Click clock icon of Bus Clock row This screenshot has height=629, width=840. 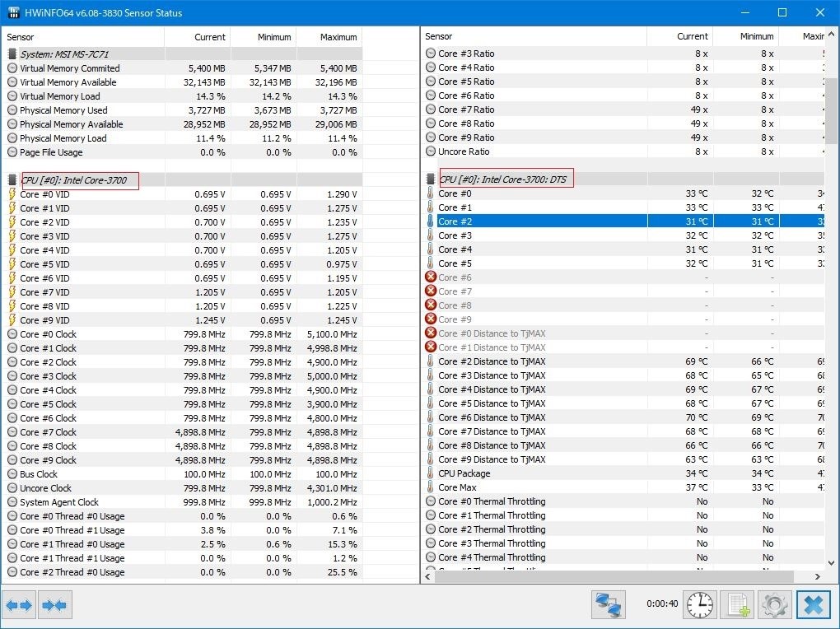(x=12, y=474)
